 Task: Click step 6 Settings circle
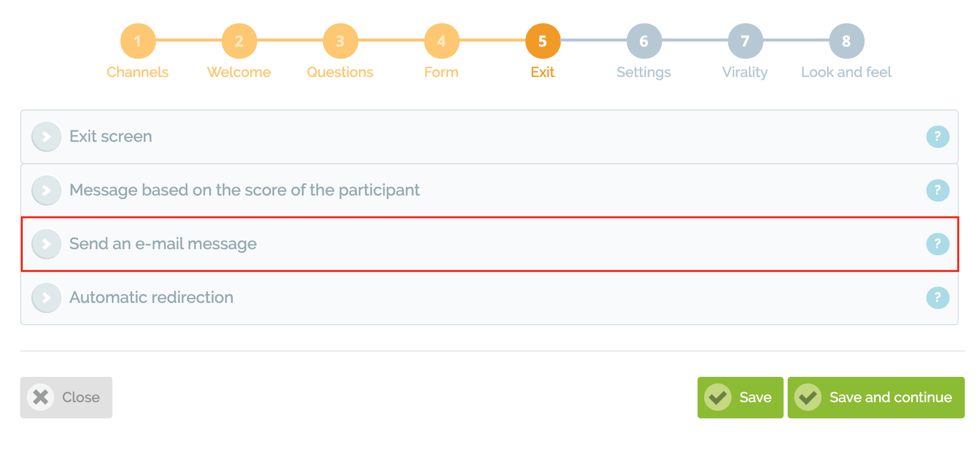coord(644,41)
